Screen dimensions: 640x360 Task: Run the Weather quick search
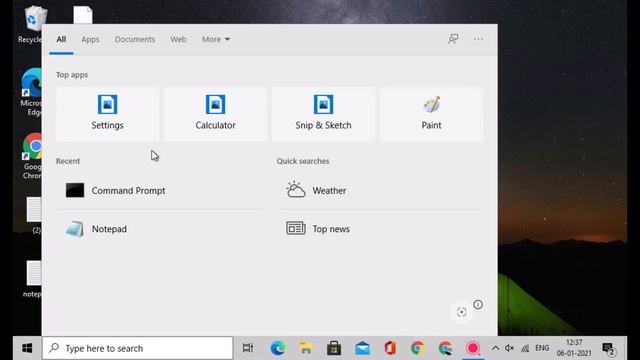click(380, 190)
